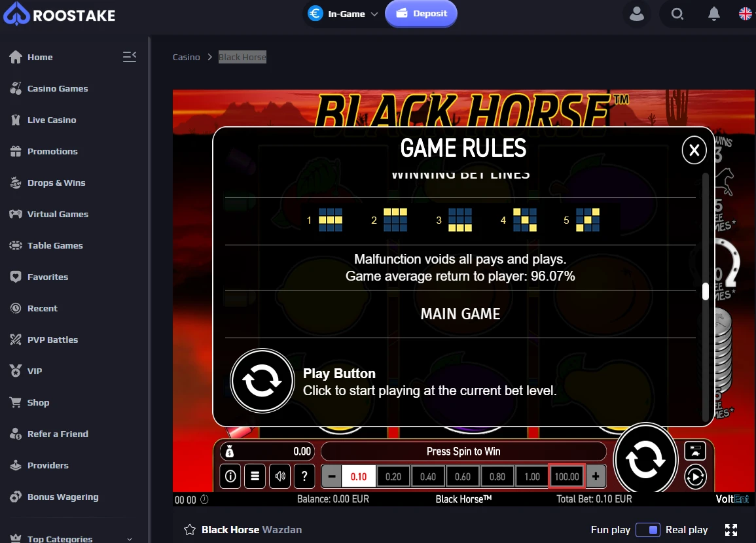This screenshot has height=543, width=756.
Task: Start autoplay in the game
Action: point(695,477)
